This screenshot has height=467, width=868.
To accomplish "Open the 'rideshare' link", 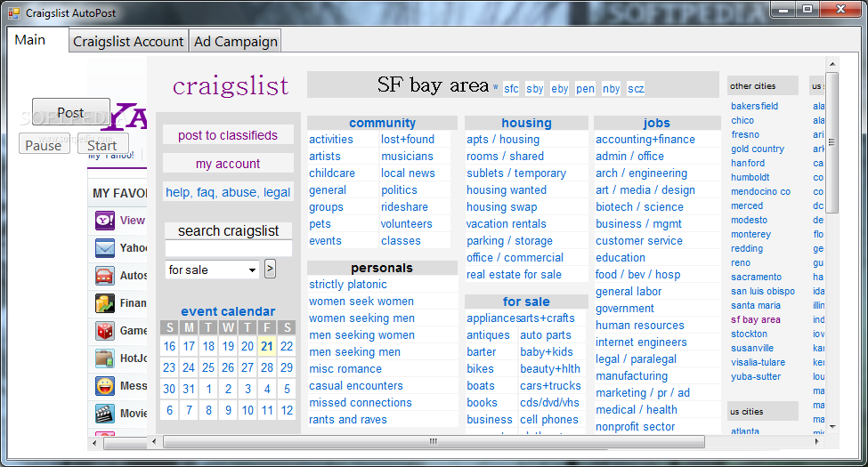I will 404,207.
